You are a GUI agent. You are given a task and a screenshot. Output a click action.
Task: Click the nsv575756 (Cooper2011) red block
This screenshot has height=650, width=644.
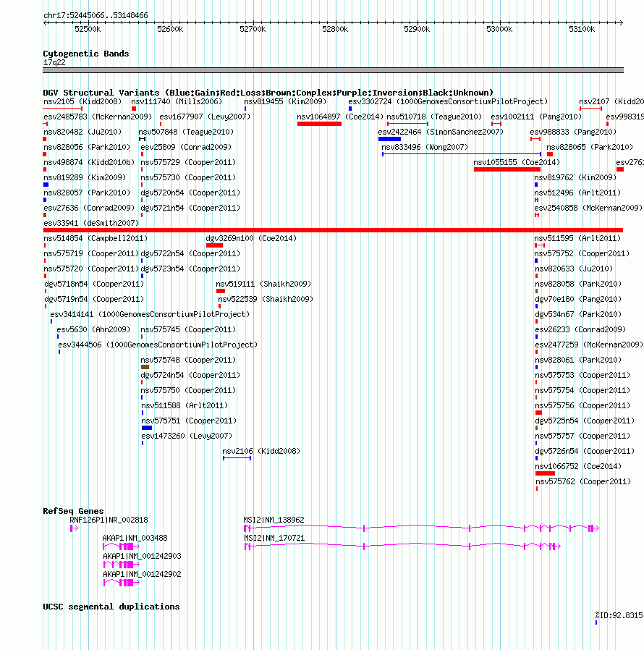pos(539,413)
